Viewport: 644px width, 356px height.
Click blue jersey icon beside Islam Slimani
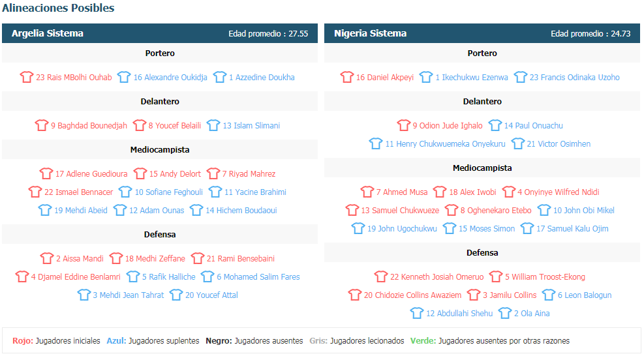coord(213,125)
